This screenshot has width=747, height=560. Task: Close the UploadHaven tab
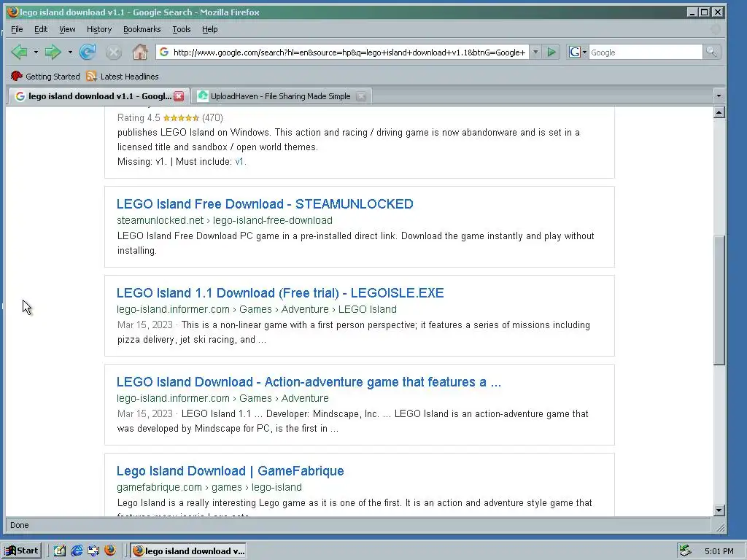tap(361, 96)
